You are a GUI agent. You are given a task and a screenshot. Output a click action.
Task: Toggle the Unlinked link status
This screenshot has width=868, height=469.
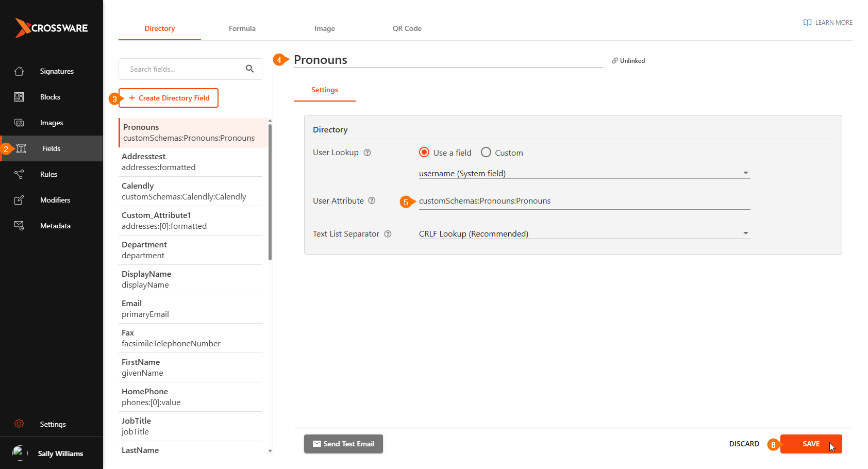click(628, 61)
